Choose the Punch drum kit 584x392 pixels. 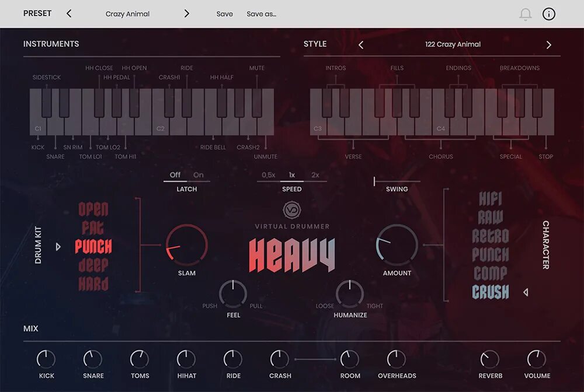tap(93, 247)
